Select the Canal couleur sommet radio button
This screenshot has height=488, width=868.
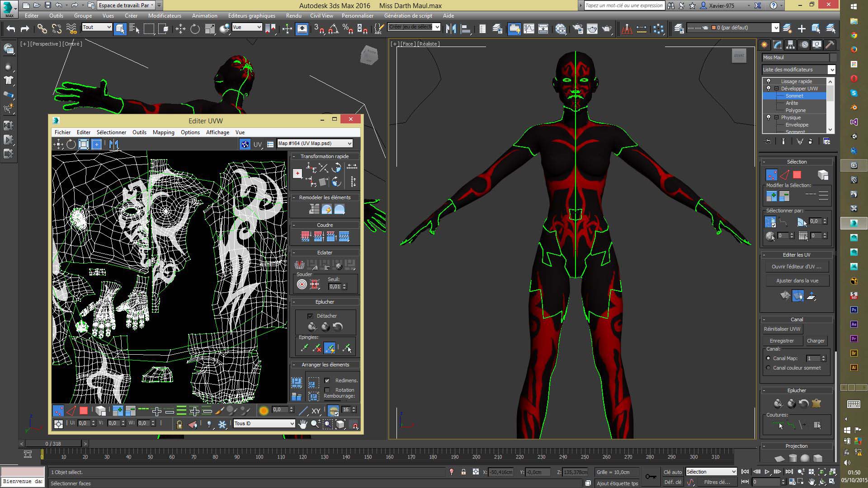pyautogui.click(x=769, y=368)
